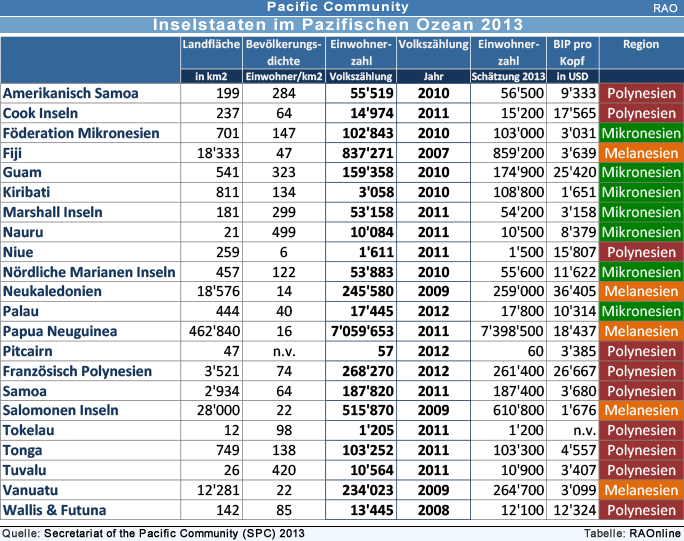Click the red Polynesien cell for Tuvalu
Image resolution: width=684 pixels, height=541 pixels.
tap(640, 470)
